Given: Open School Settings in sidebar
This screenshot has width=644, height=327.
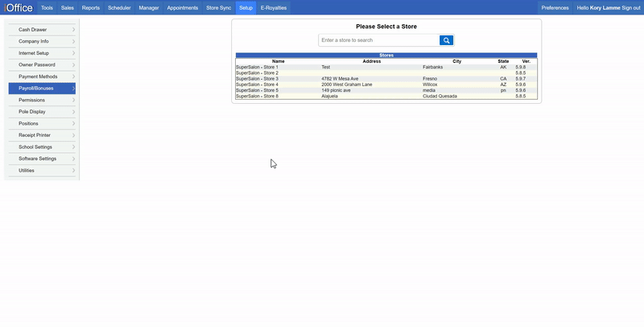Looking at the screenshot, I should [42, 147].
